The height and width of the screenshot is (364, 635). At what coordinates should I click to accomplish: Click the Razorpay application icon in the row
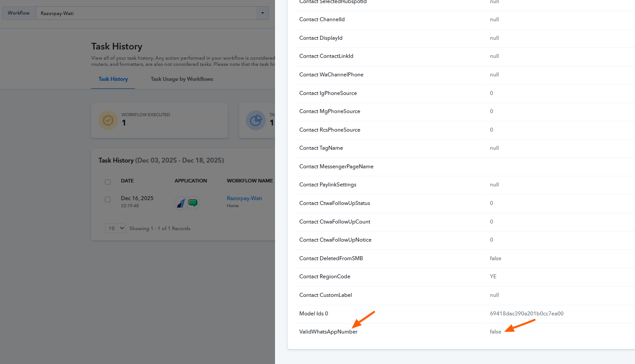pyautogui.click(x=180, y=203)
